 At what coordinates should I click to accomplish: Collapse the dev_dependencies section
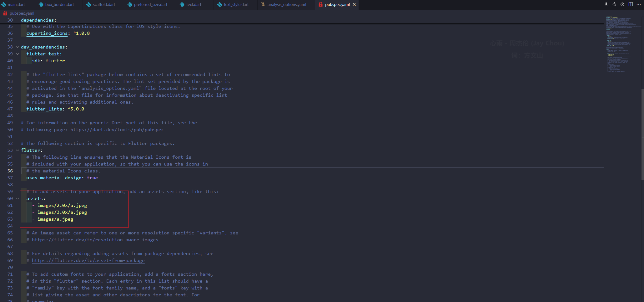click(x=18, y=47)
